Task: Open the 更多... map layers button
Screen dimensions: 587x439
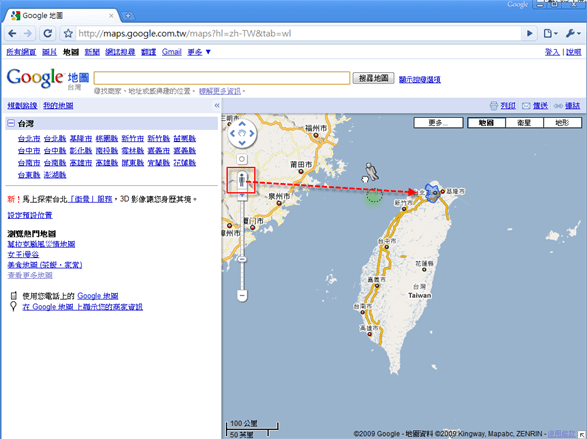Action: [438, 123]
